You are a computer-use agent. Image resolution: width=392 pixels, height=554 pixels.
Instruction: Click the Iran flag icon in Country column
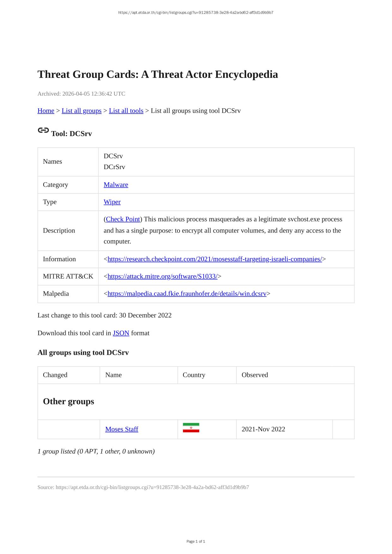191,428
